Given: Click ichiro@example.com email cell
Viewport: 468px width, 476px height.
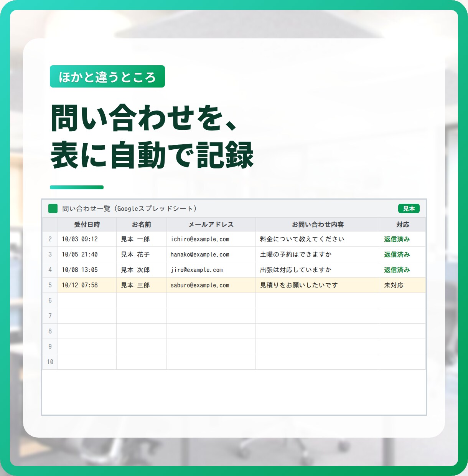Looking at the screenshot, I should tap(211, 239).
